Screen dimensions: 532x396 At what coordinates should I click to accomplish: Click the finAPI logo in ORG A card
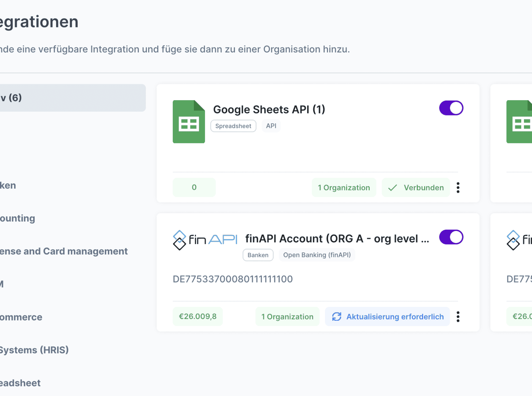click(x=205, y=240)
